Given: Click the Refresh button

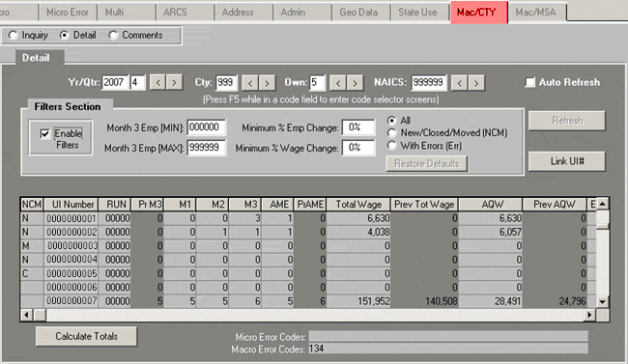Looking at the screenshot, I should coord(567,121).
